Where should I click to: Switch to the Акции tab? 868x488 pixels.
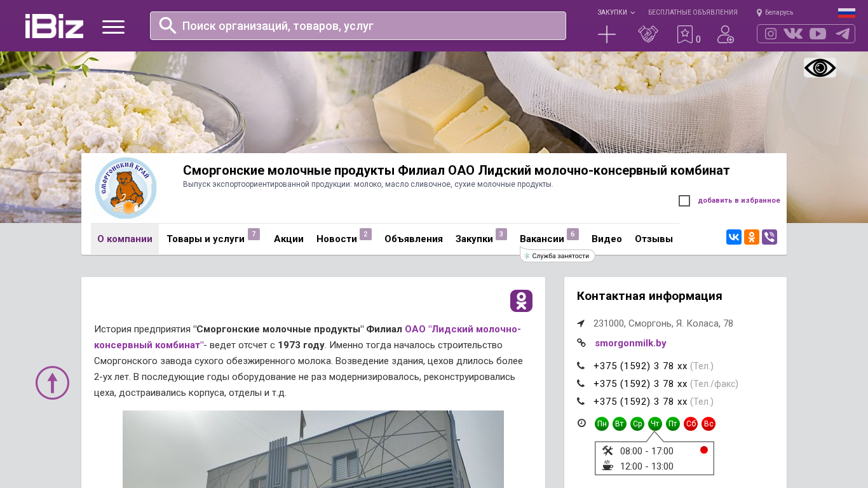pyautogui.click(x=288, y=239)
